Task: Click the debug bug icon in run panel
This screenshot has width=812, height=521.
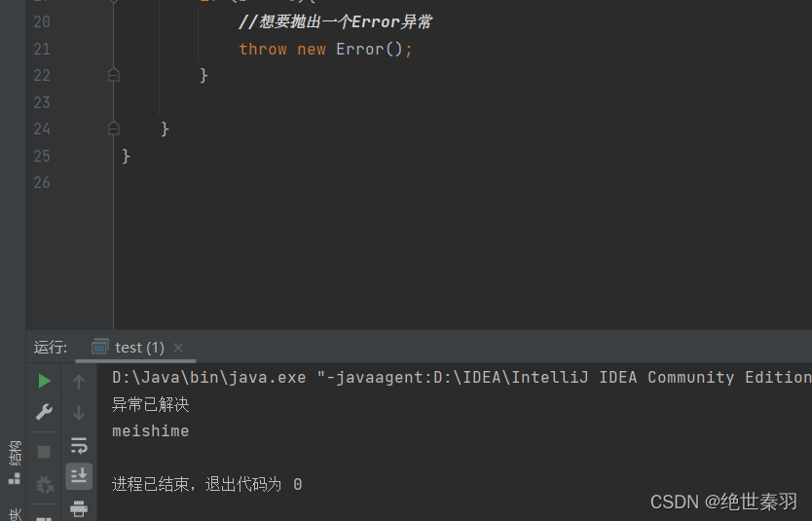Action: 44,484
